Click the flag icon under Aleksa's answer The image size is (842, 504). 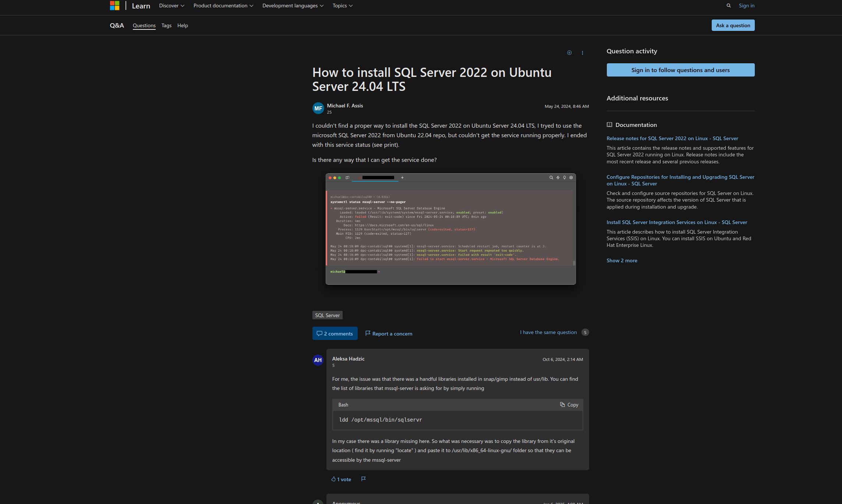[x=363, y=479]
